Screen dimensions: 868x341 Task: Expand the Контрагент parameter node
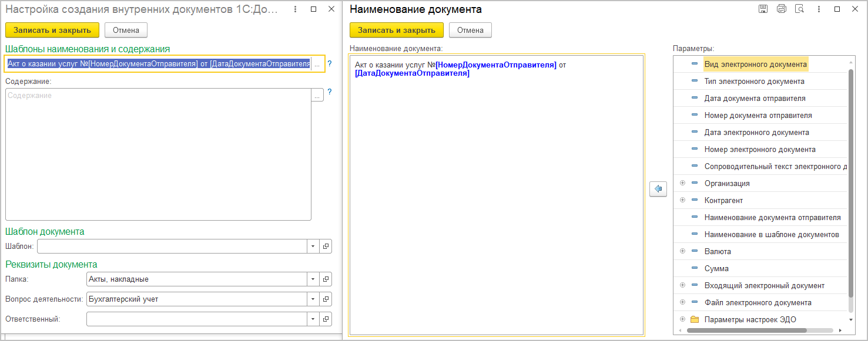pos(682,200)
